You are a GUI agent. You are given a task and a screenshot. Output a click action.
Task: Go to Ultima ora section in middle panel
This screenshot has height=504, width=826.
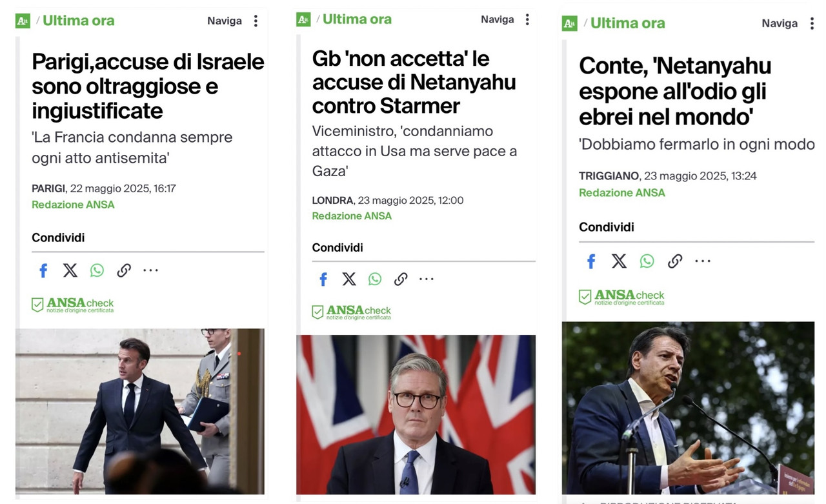coord(357,19)
